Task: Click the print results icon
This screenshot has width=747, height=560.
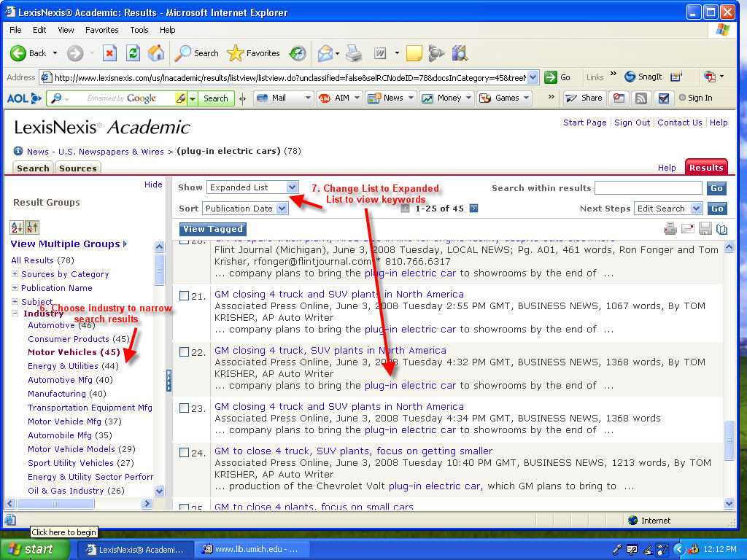Action: pyautogui.click(x=670, y=229)
